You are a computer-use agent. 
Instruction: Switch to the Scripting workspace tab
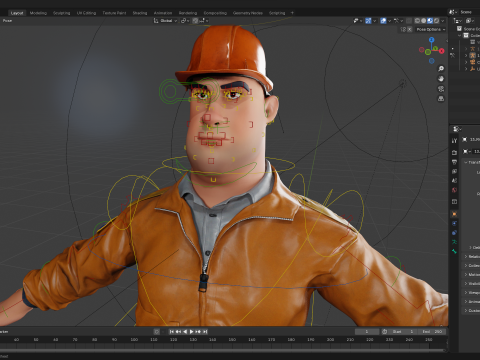click(277, 13)
